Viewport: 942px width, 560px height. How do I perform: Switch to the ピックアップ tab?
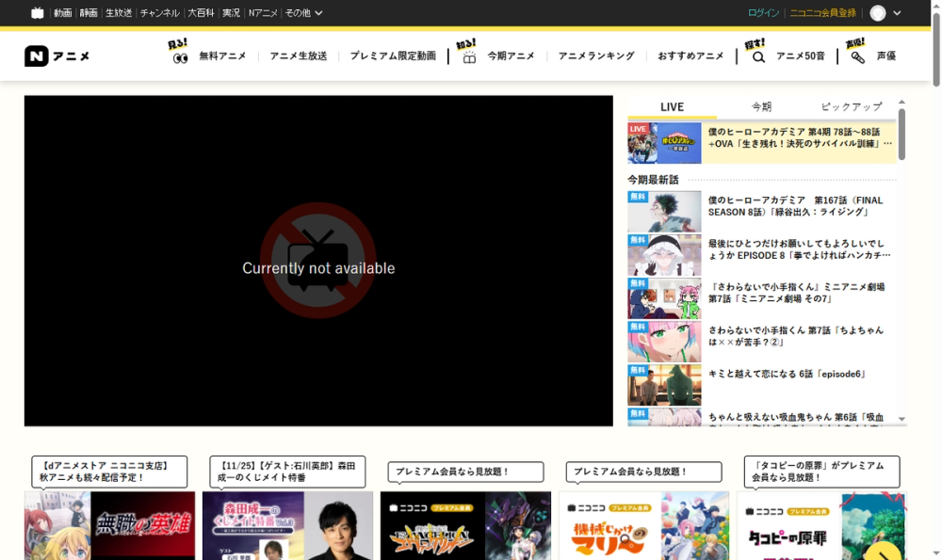coord(852,107)
